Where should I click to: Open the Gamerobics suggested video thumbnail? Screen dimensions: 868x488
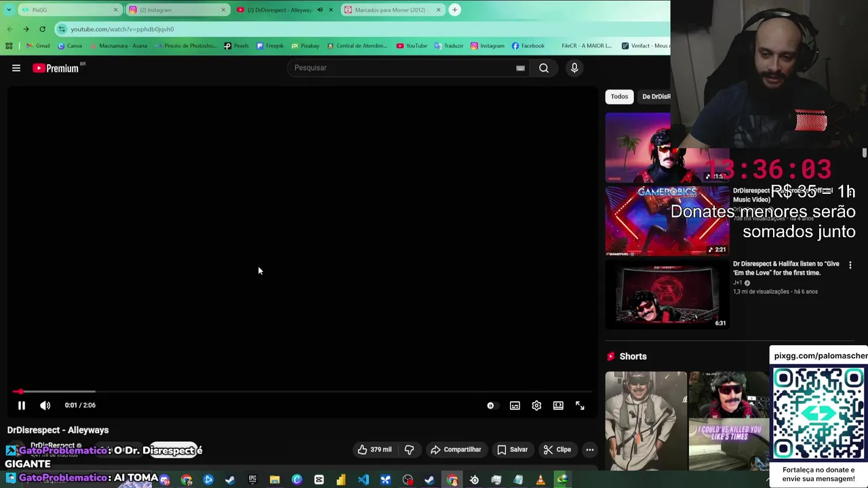[x=667, y=221]
